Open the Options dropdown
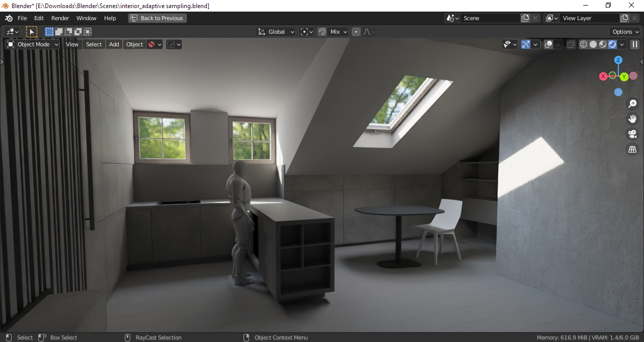Viewport: 644px width, 342px height. click(x=625, y=32)
